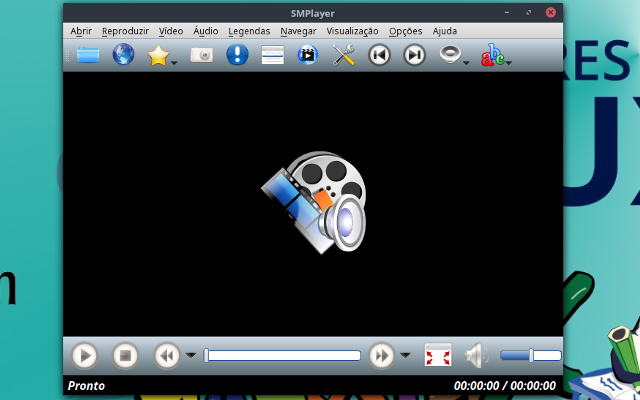Open the Visualização menu
The image size is (640, 400).
(352, 31)
